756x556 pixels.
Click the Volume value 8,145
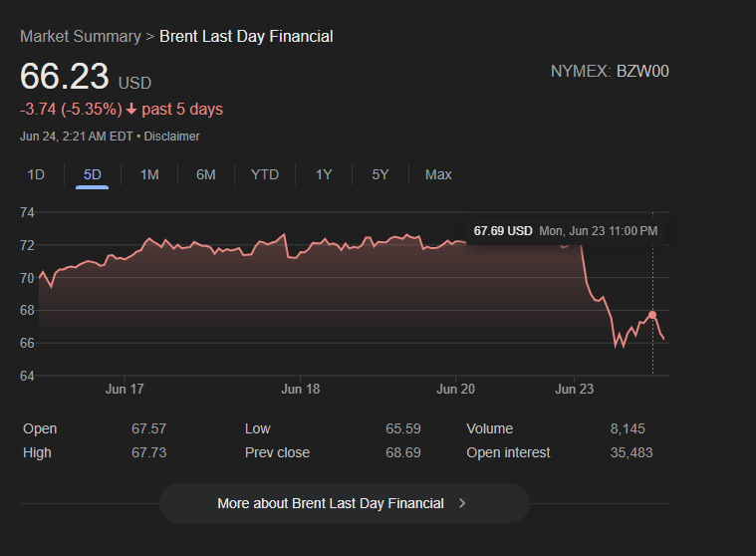click(628, 428)
